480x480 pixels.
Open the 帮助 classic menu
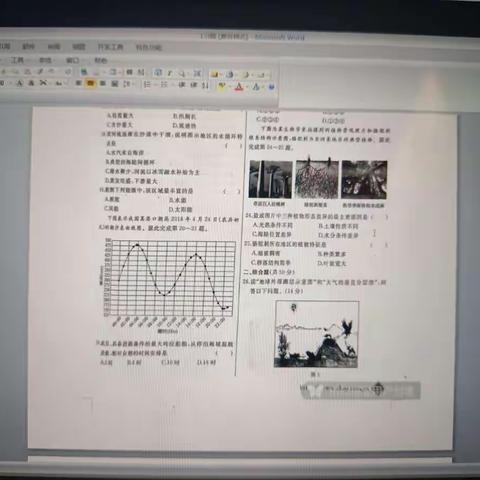(100, 60)
